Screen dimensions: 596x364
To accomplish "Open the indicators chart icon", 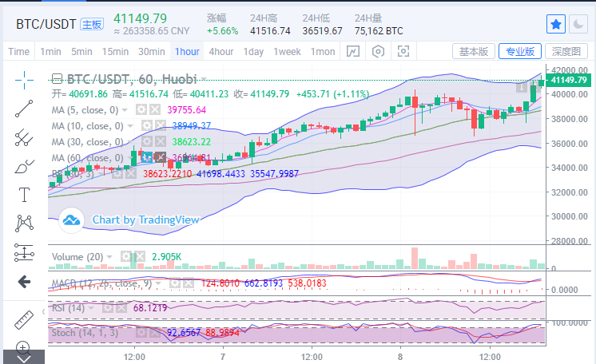I will [353, 51].
